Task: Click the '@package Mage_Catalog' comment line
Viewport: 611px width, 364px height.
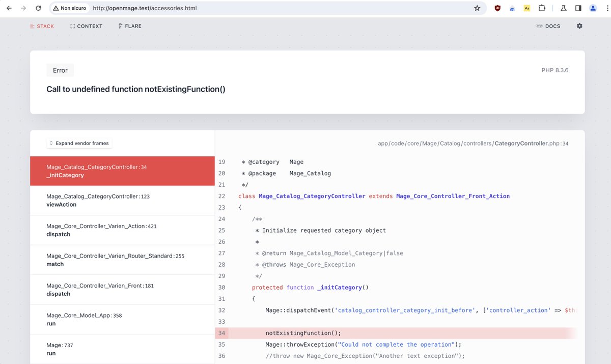Action: (x=286, y=173)
